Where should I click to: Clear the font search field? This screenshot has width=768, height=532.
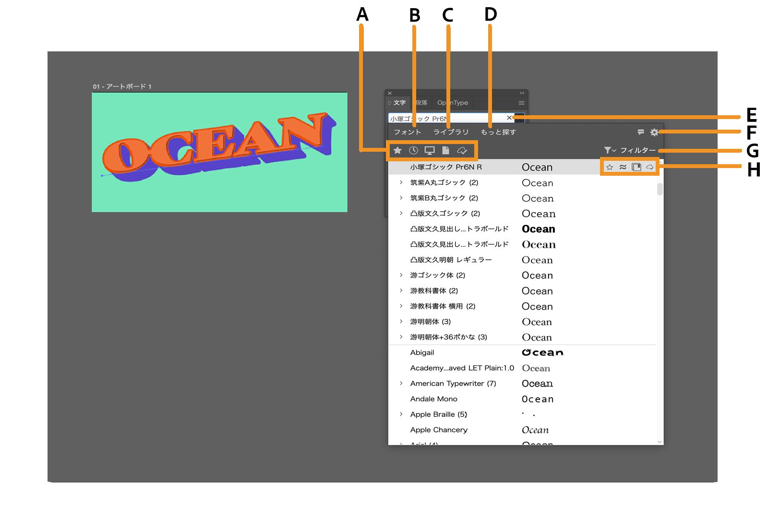click(x=509, y=118)
